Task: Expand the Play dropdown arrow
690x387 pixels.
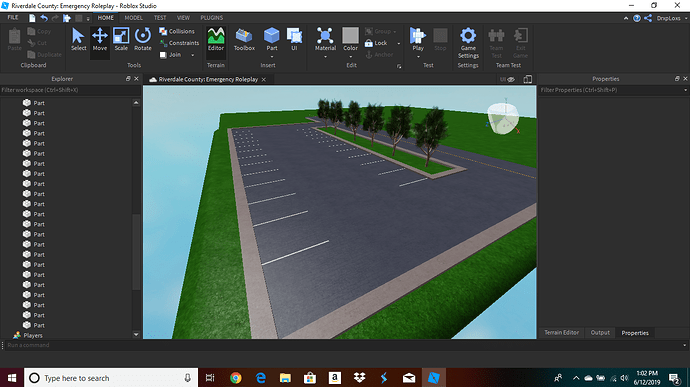Action: pos(418,57)
